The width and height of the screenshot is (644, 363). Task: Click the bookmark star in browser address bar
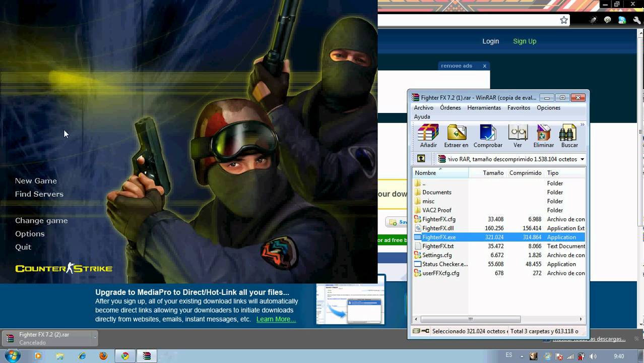tap(564, 20)
